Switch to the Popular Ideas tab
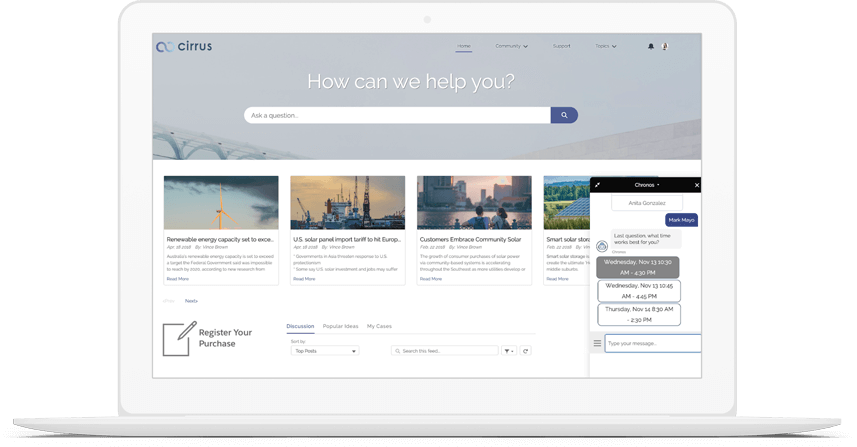 (x=340, y=326)
